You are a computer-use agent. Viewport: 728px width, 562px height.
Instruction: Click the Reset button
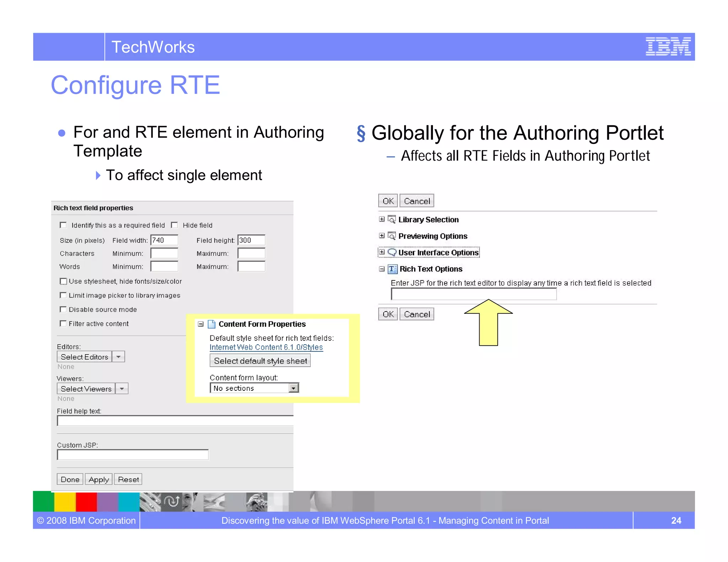[128, 479]
